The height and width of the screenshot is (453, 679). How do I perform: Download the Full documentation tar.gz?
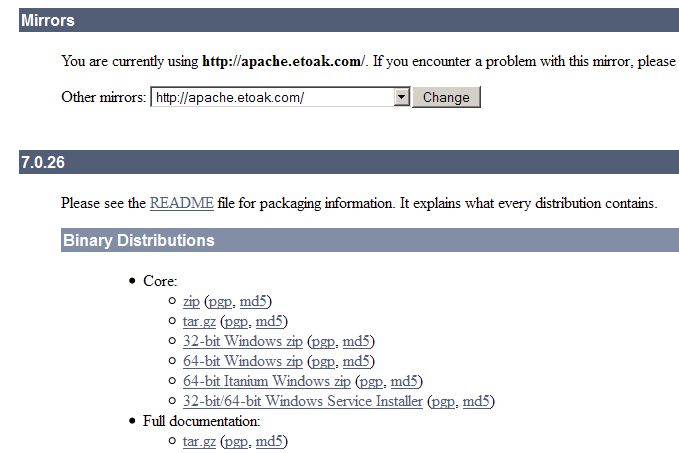click(199, 441)
